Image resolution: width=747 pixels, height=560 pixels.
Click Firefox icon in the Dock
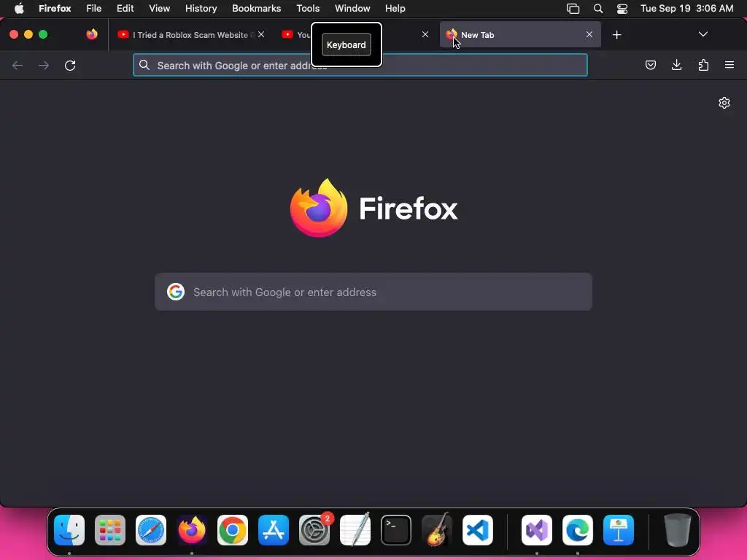(x=192, y=530)
